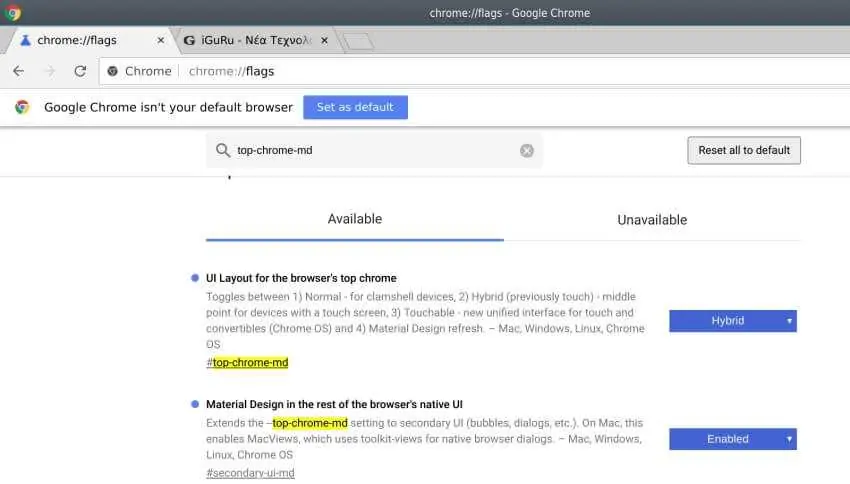This screenshot has width=850, height=484.
Task: Focus the flags search field
Action: (374, 150)
